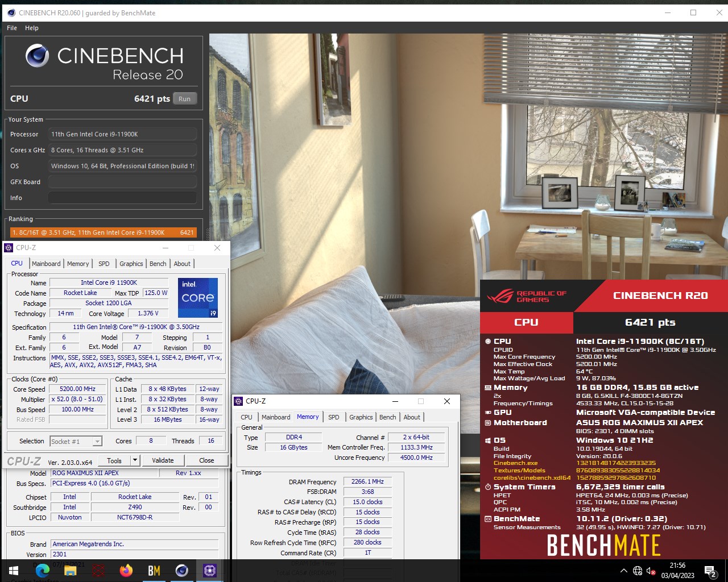Click the CPU-Z window title icon
This screenshot has height=582, width=728.
click(9, 248)
